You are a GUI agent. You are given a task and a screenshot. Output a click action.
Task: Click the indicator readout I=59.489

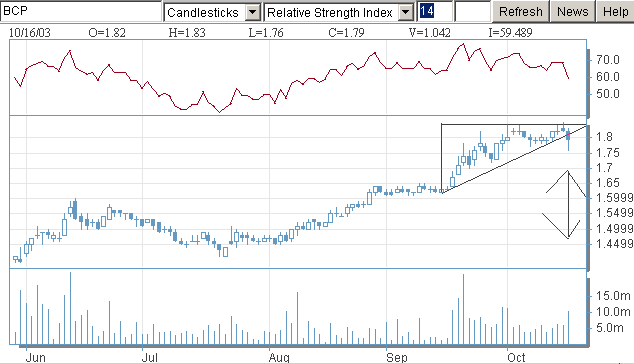click(510, 33)
